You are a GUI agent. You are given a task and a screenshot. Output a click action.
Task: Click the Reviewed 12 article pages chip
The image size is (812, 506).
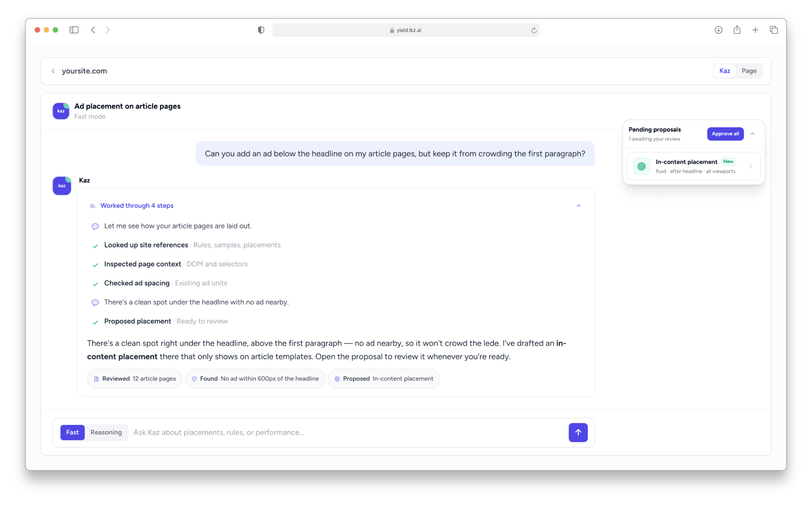pos(135,378)
